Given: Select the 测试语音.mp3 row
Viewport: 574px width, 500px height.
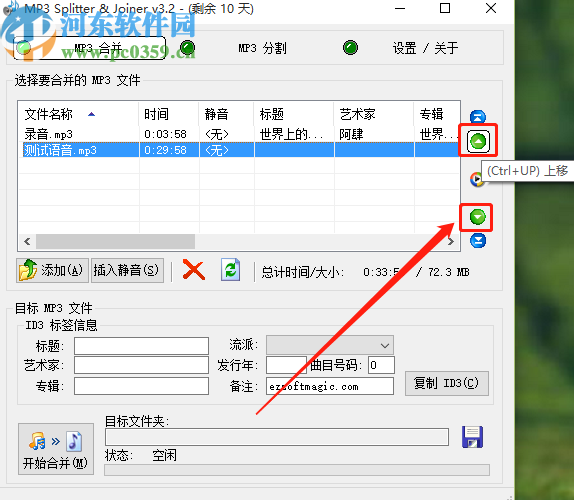Looking at the screenshot, I should click(239, 150).
